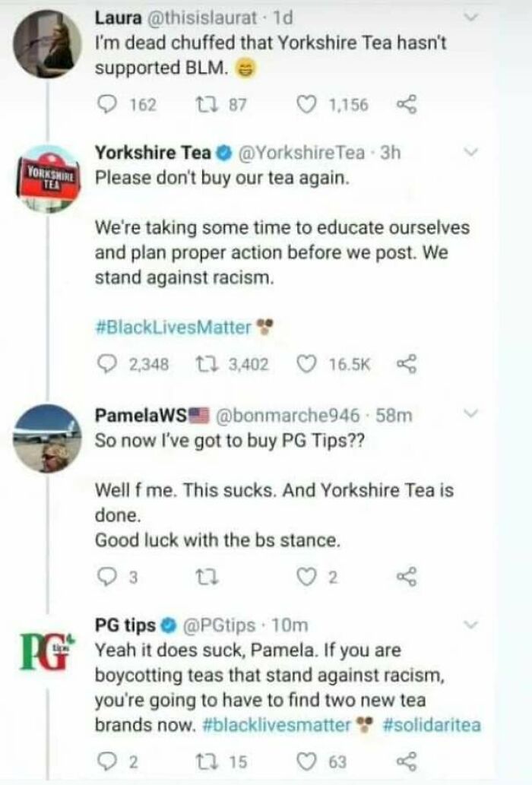Open the #BlackLivesMatter hashtag link
This screenshot has width=532, height=785.
170,327
